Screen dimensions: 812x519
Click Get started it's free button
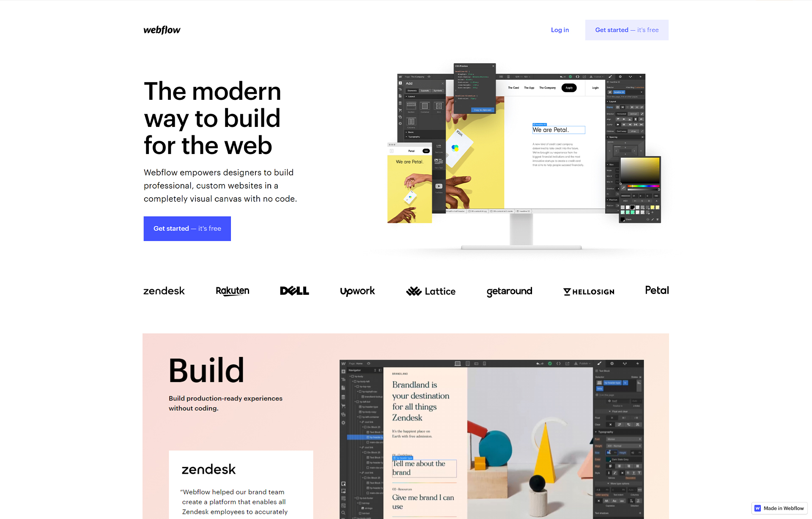click(x=627, y=30)
